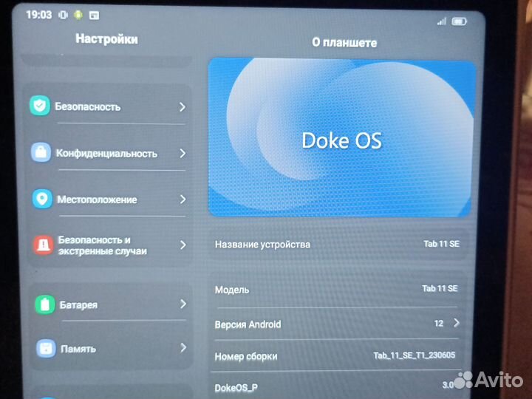Tap the Версия Android row

(337, 324)
